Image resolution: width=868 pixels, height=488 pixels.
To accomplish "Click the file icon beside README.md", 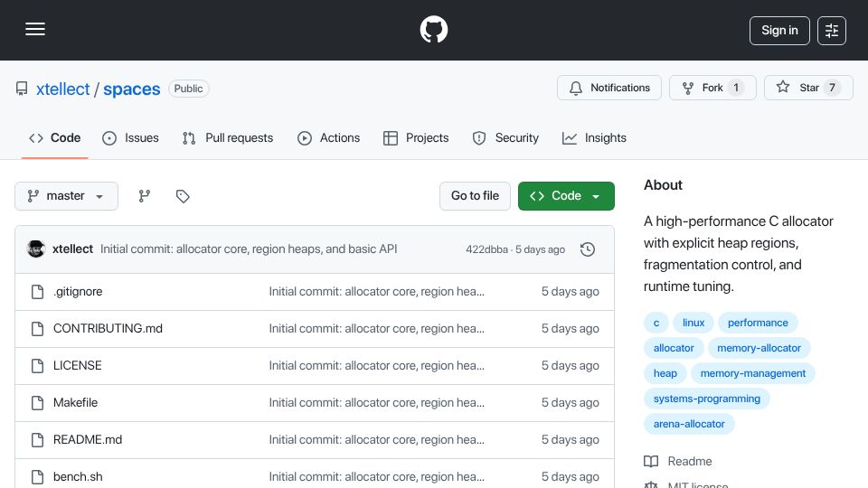I will [38, 440].
